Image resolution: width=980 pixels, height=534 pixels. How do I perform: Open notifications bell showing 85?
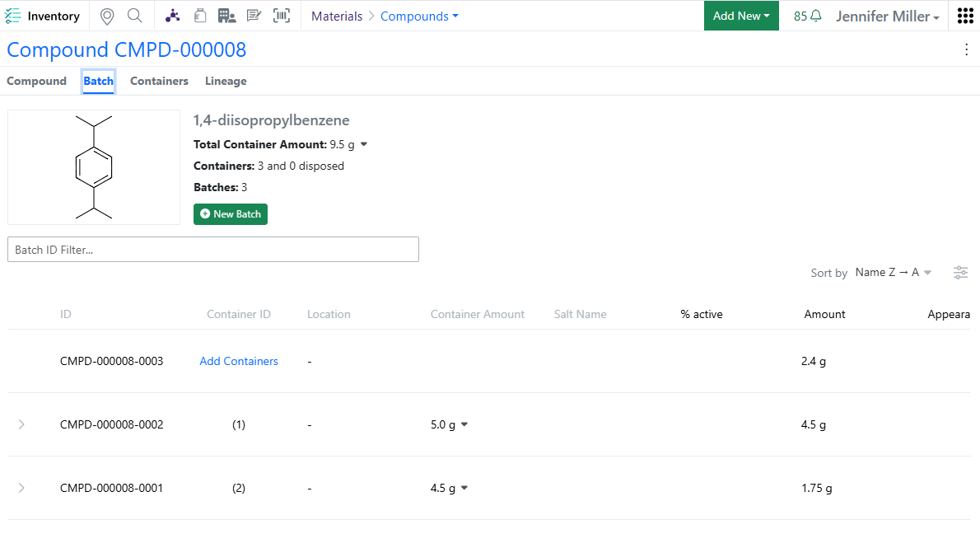tap(807, 16)
